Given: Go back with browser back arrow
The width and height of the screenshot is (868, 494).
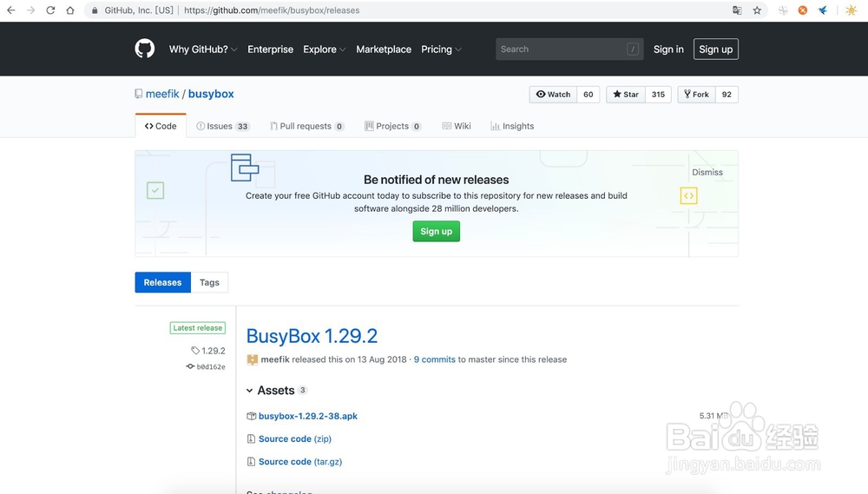Looking at the screenshot, I should (10, 10).
